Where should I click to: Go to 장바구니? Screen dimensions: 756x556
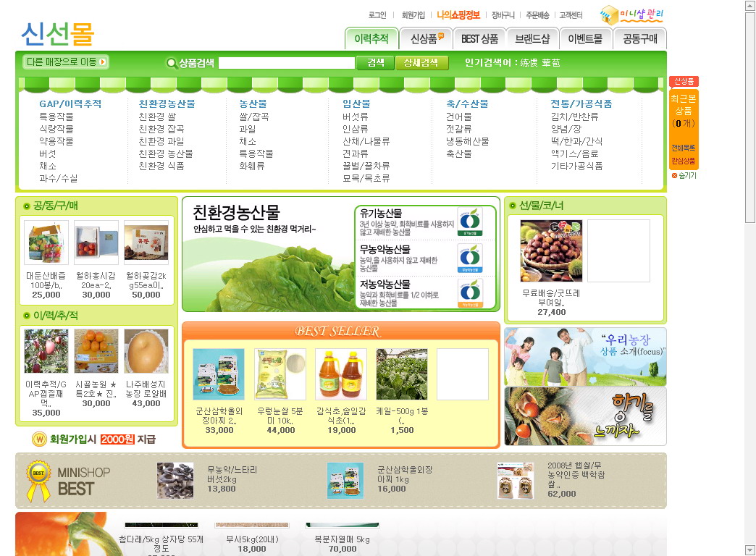[x=503, y=15]
